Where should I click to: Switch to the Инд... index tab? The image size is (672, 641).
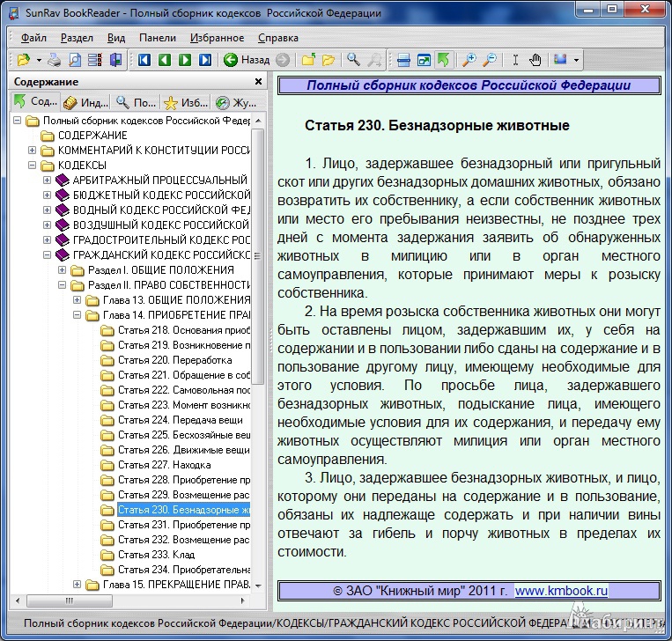(x=85, y=102)
